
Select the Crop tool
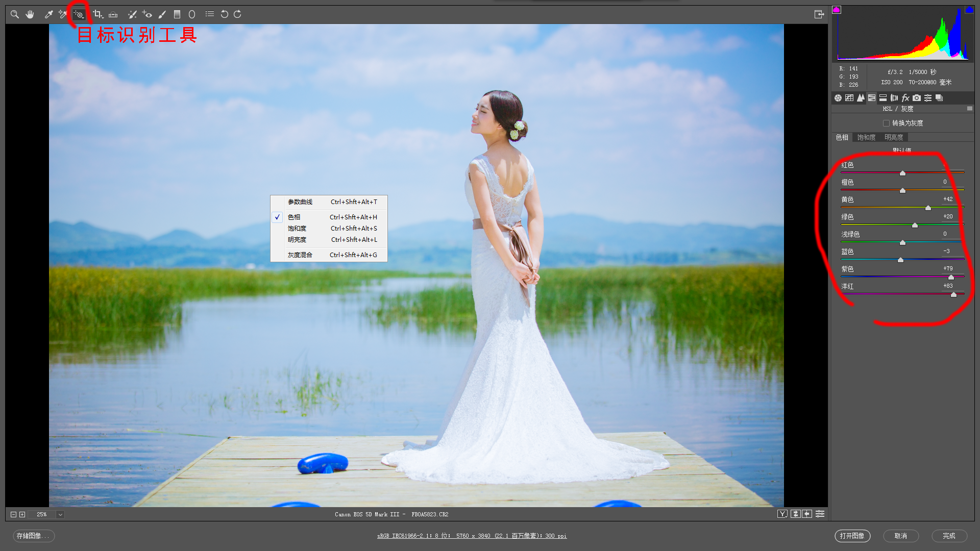[x=98, y=14]
